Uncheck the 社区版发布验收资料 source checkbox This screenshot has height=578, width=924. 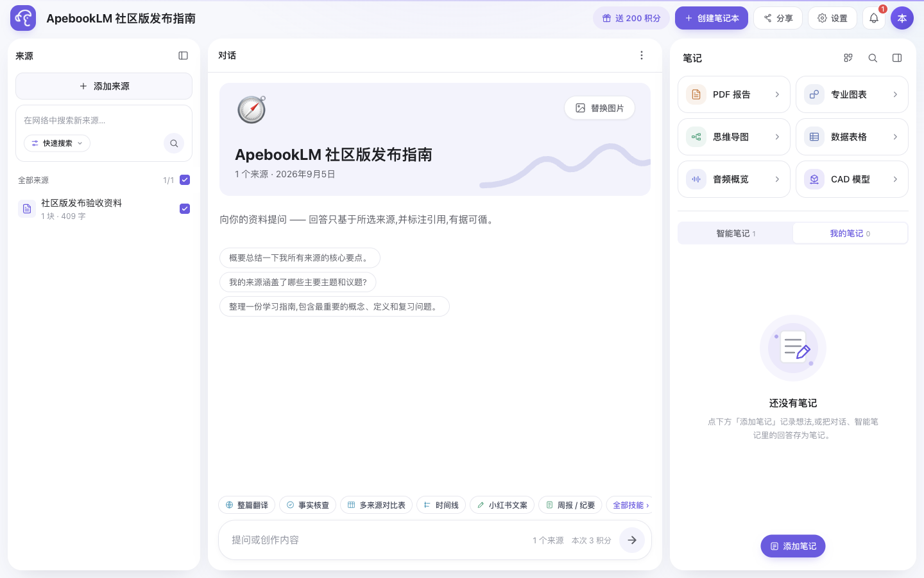pos(185,209)
